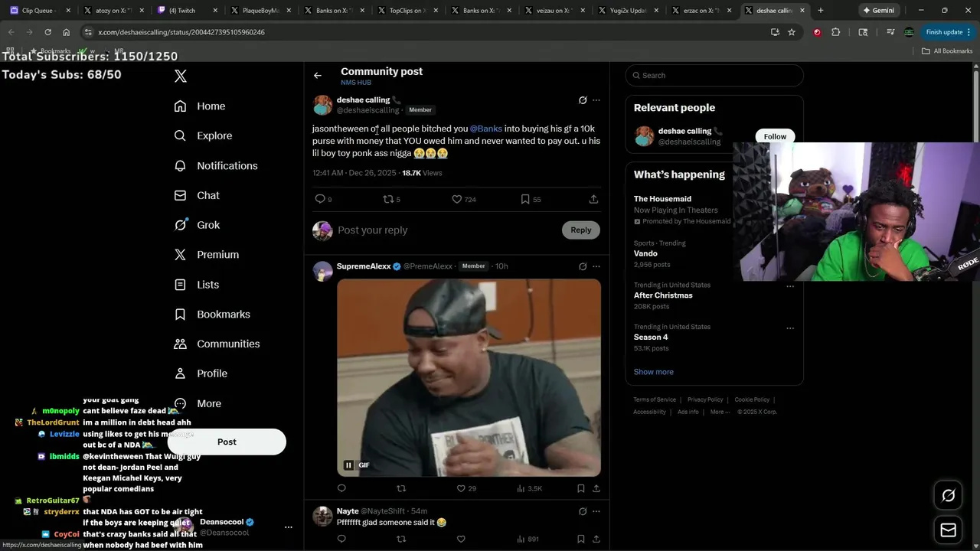
Task: Go back using Community post arrow
Action: (318, 76)
